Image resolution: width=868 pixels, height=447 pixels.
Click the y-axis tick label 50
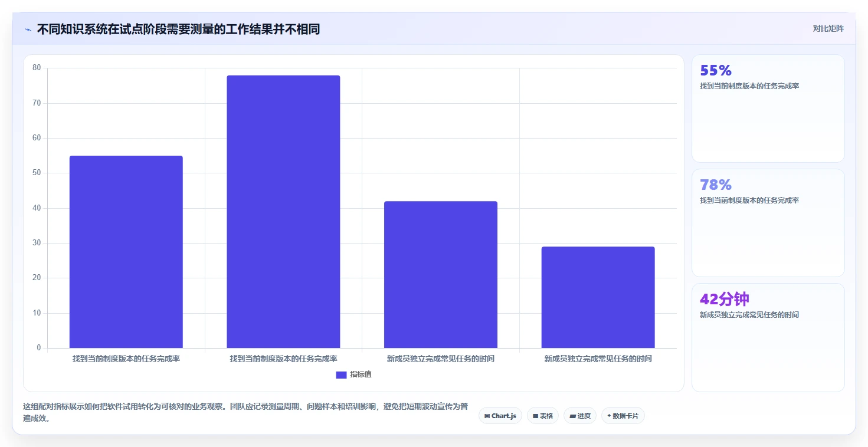[37, 173]
